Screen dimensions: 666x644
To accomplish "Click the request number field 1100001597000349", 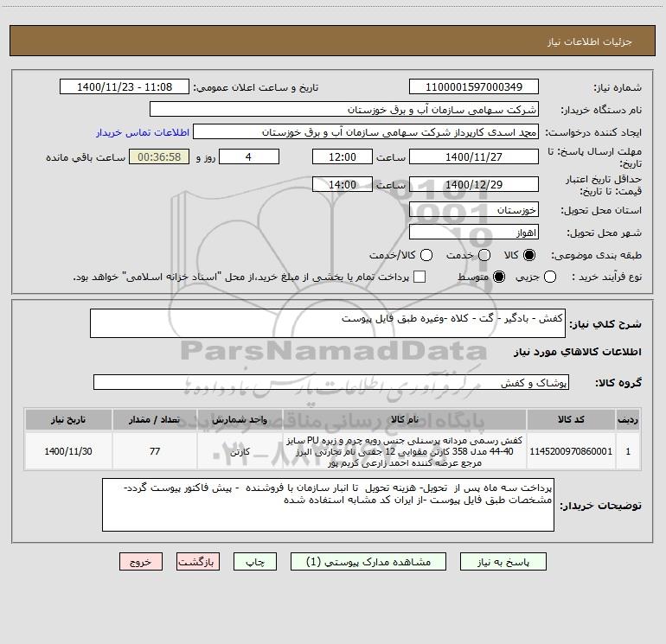I will pyautogui.click(x=474, y=87).
